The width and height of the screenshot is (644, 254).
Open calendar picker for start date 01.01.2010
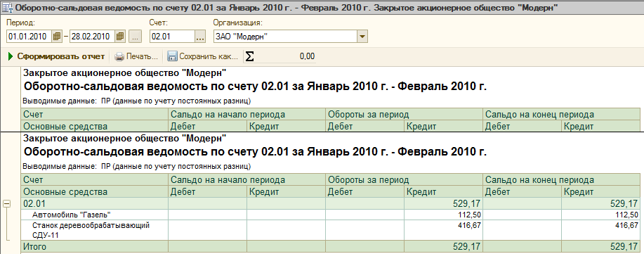57,36
